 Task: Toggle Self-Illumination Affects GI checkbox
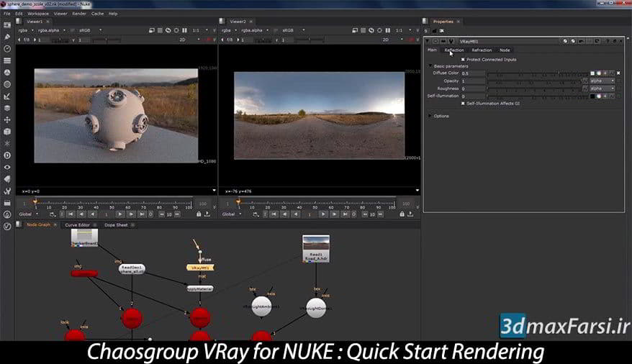[x=463, y=104]
